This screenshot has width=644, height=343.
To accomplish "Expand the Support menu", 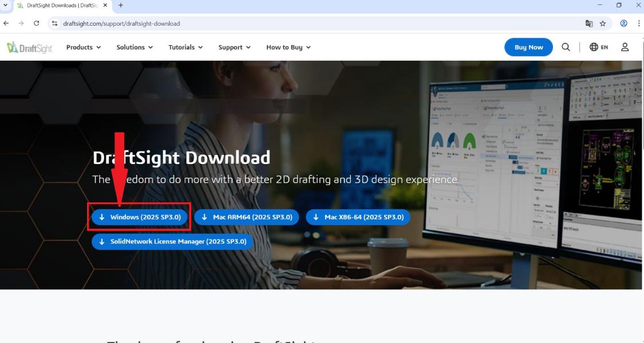I will (x=234, y=47).
